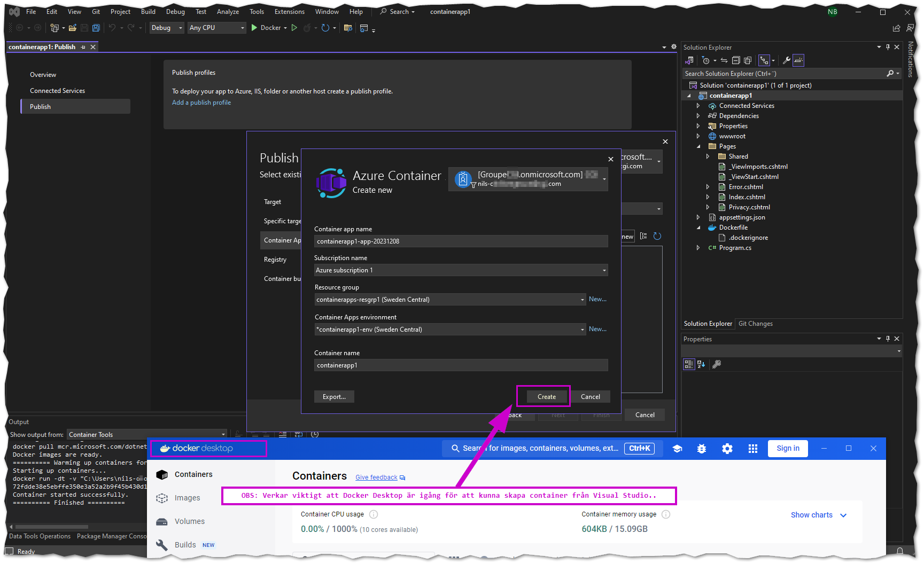The height and width of the screenshot is (564, 924).
Task: Collapse Dockerfile node in Solution Explorer
Action: [x=698, y=228]
